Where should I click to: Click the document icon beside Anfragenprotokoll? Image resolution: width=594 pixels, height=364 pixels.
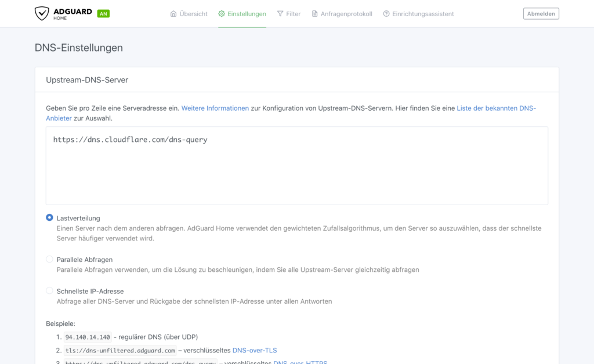pyautogui.click(x=315, y=14)
